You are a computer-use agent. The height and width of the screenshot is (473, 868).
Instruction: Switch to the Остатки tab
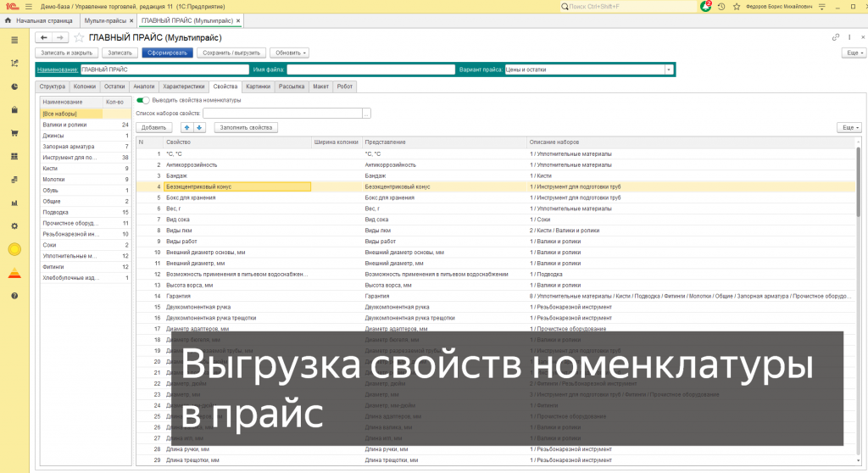pyautogui.click(x=114, y=86)
